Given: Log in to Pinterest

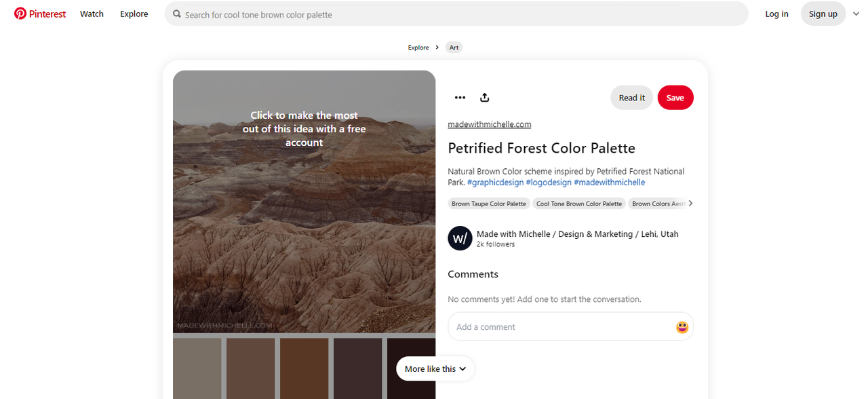Looking at the screenshot, I should (x=776, y=14).
